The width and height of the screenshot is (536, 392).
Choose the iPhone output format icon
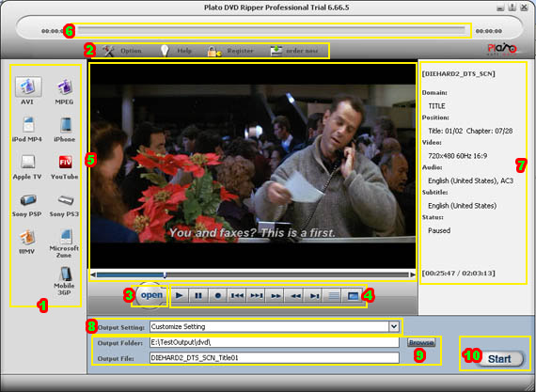(x=65, y=125)
